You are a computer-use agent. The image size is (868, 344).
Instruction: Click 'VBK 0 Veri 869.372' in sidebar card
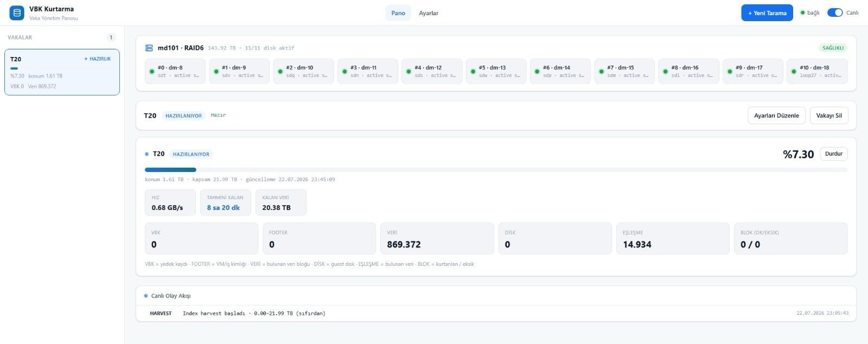(33, 86)
